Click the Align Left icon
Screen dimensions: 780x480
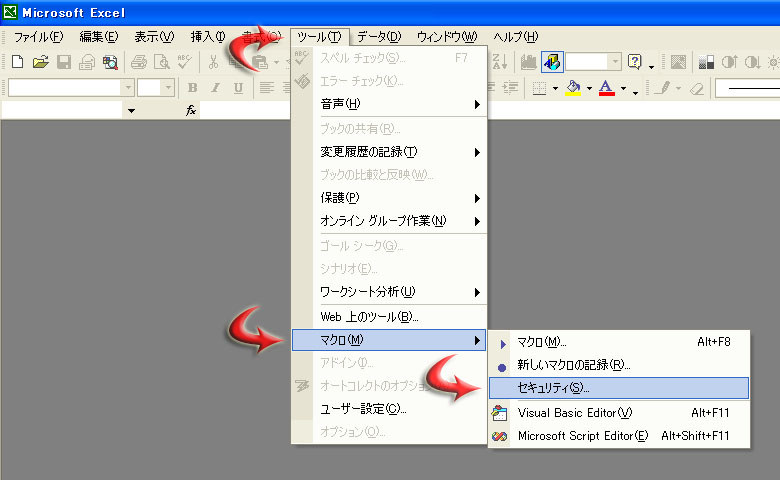[x=267, y=88]
